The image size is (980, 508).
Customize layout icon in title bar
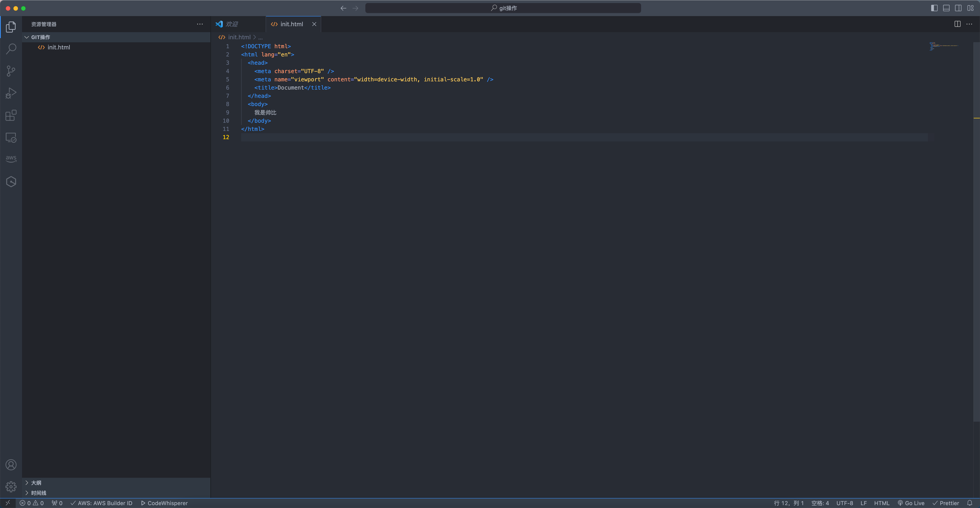pos(970,8)
